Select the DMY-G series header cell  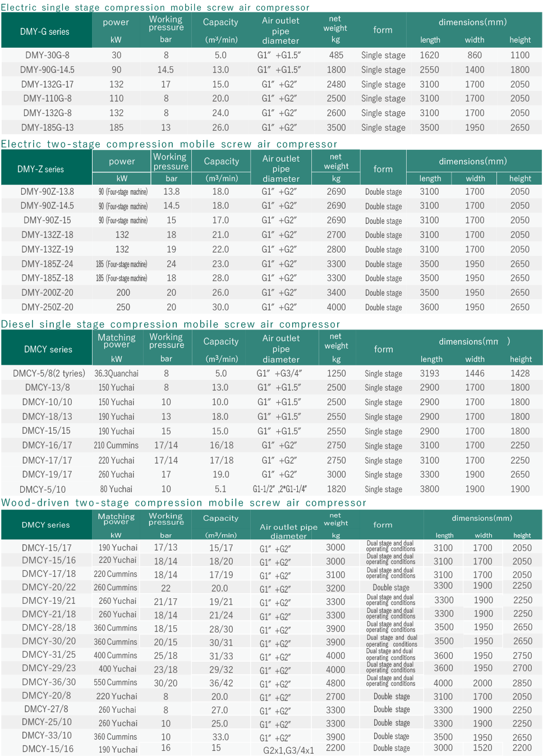45,31
